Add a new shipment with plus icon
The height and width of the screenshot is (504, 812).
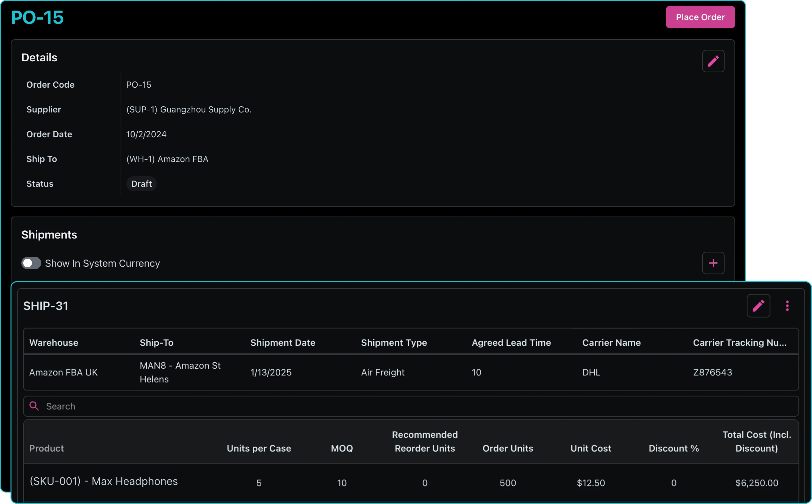click(713, 263)
